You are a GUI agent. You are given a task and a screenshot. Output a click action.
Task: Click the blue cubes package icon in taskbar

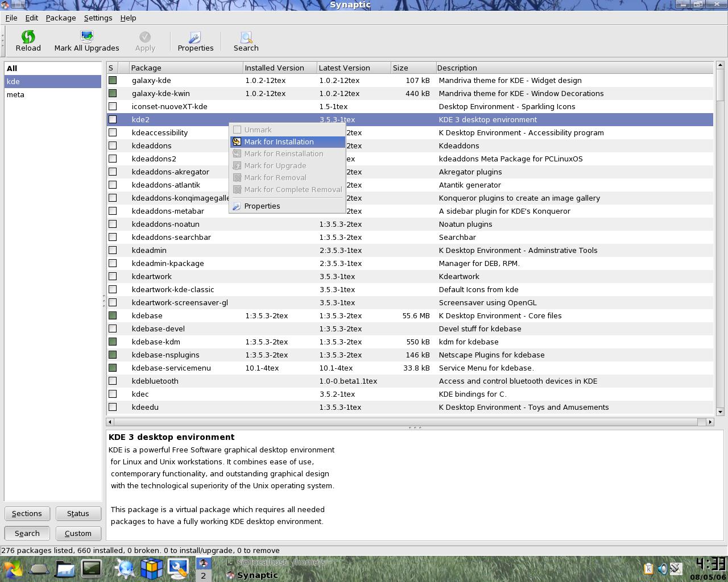pyautogui.click(x=152, y=568)
